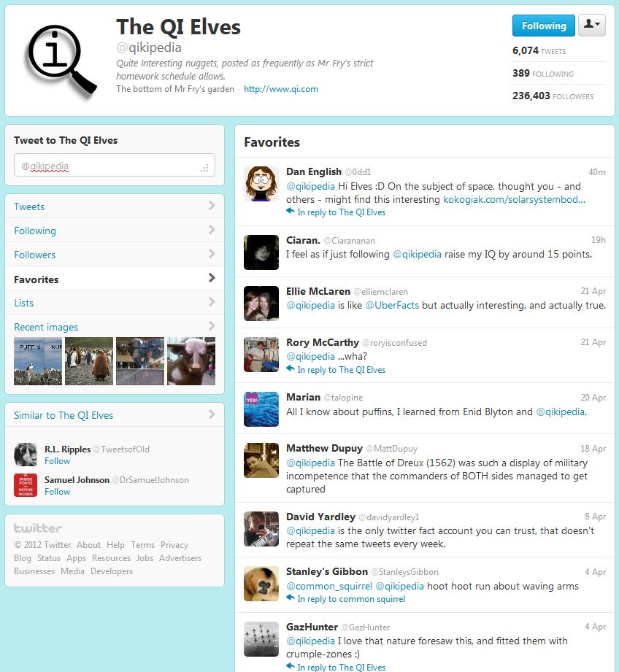Open the bull statue recent image thumbnail
The width and height of the screenshot is (619, 672).
pyautogui.click(x=191, y=361)
